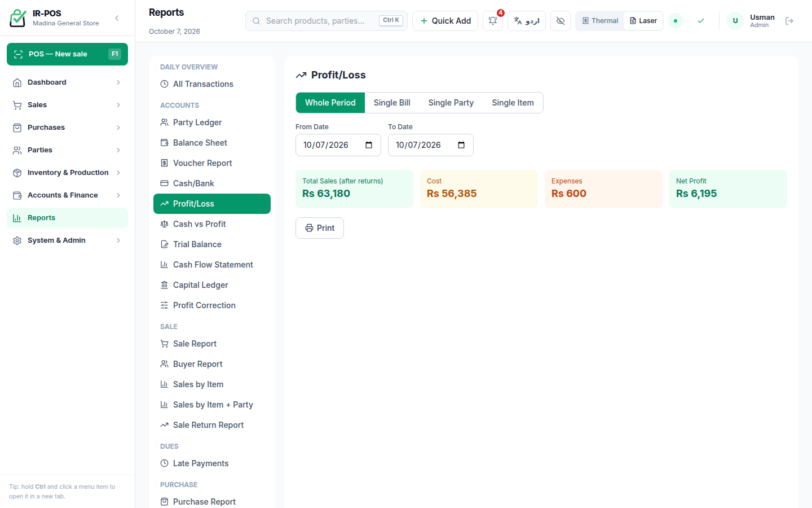Open the Reports sidebar item
The image size is (812, 508).
(67, 218)
